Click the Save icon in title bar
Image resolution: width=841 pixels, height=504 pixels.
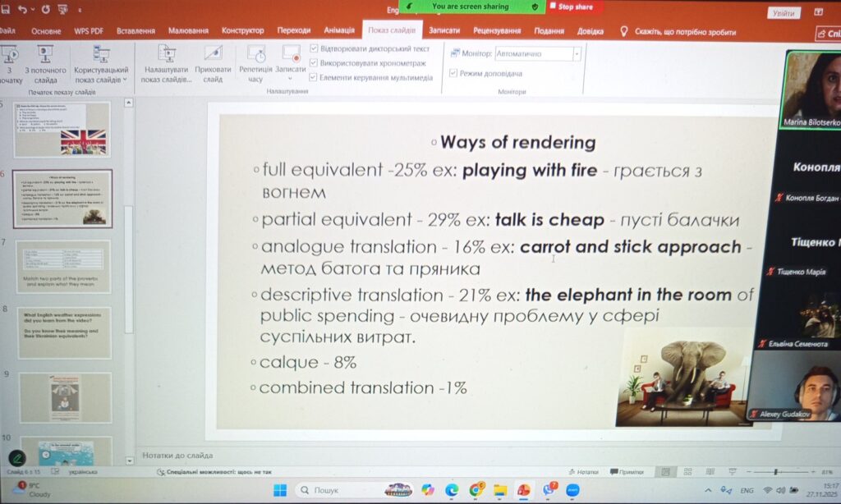[5, 10]
